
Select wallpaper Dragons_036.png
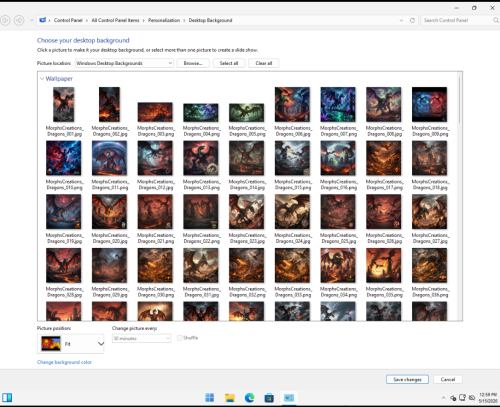(429, 265)
